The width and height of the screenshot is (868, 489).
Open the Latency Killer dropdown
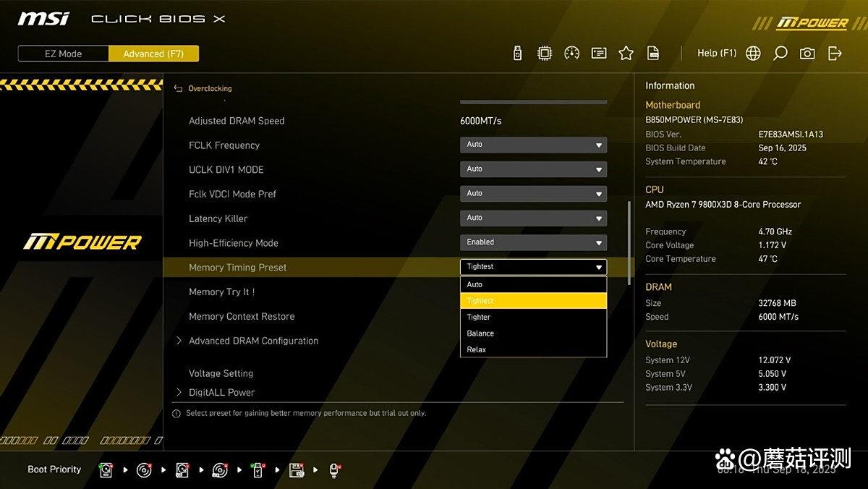click(533, 218)
